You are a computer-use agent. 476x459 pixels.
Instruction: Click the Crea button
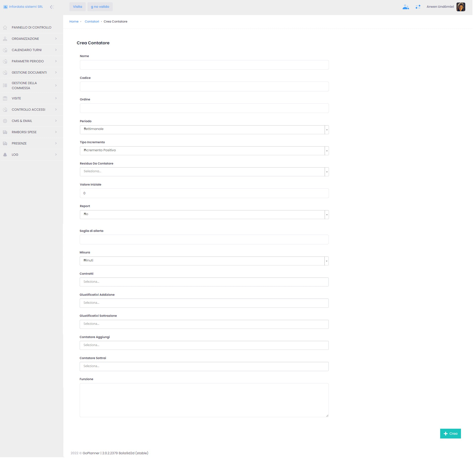coord(450,433)
